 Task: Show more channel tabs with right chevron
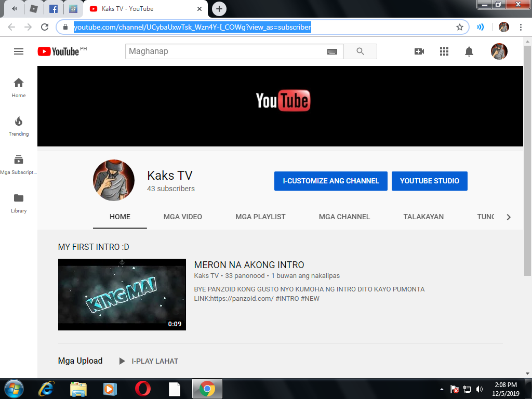[x=508, y=217]
